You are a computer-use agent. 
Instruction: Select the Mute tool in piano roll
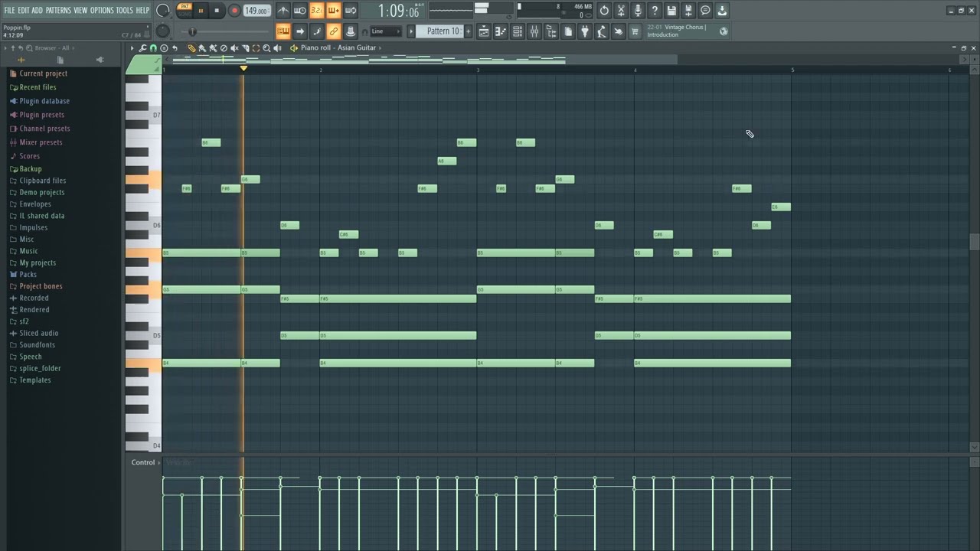coord(234,47)
